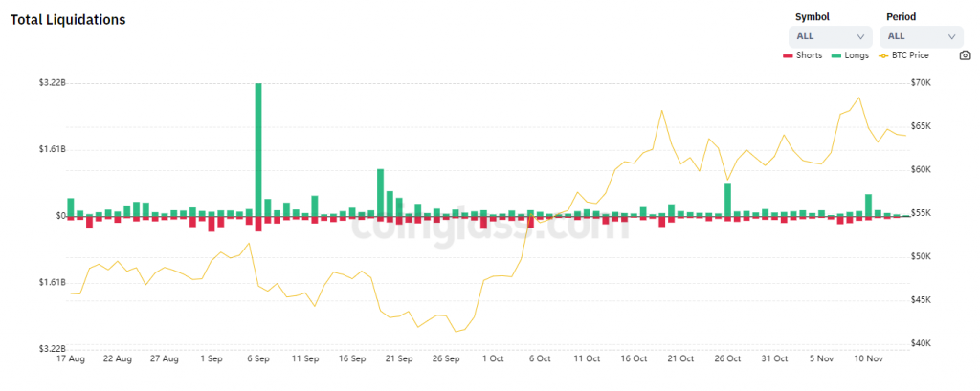
Task: Select the tall green bar near 26 Oct
Action: click(x=727, y=200)
